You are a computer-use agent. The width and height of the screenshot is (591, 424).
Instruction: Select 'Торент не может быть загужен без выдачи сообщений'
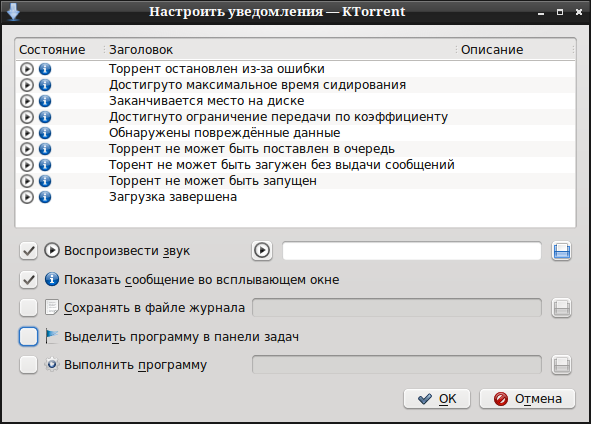coord(296,165)
